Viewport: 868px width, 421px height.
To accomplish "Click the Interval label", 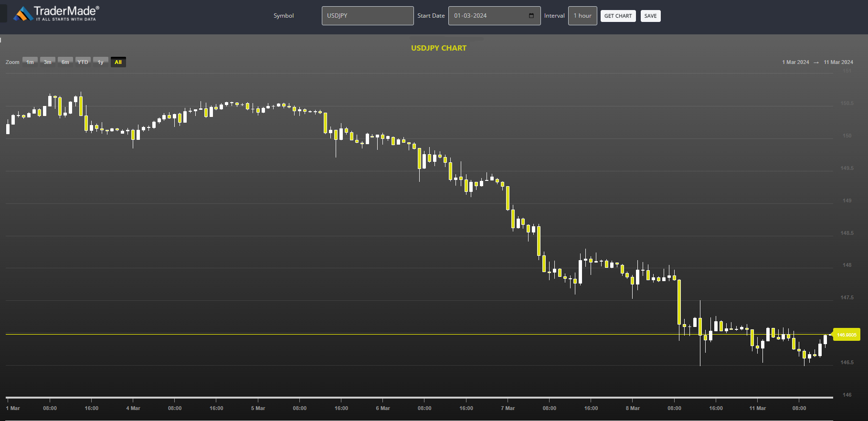I will 554,16.
